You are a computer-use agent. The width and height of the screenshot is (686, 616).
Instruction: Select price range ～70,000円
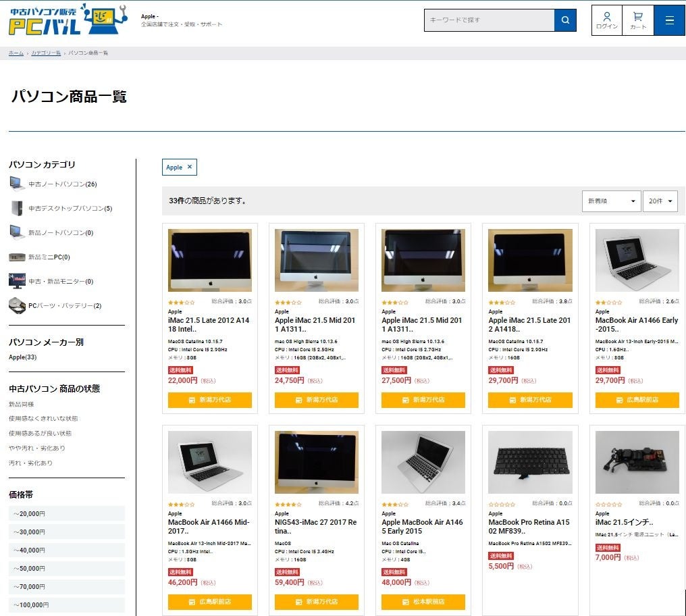click(66, 587)
